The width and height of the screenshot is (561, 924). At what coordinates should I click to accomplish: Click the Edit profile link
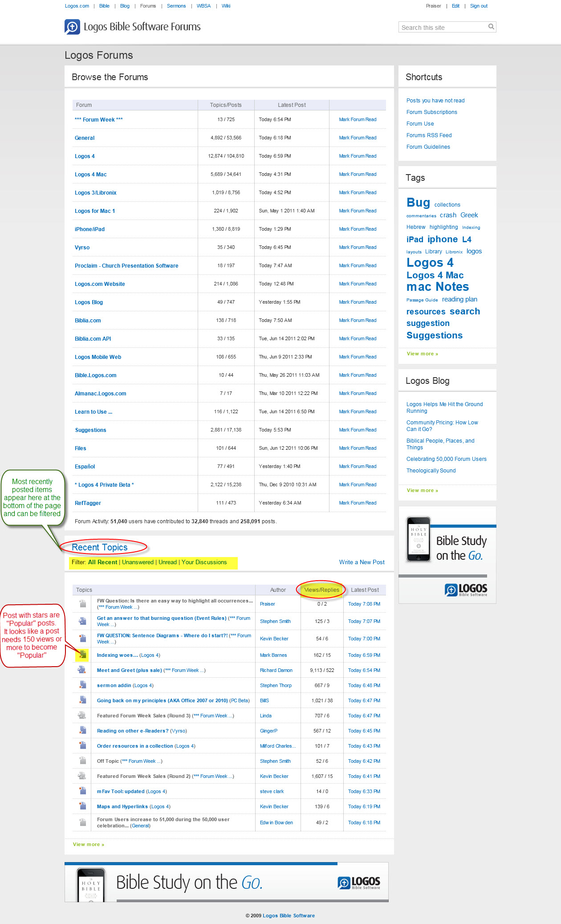455,6
